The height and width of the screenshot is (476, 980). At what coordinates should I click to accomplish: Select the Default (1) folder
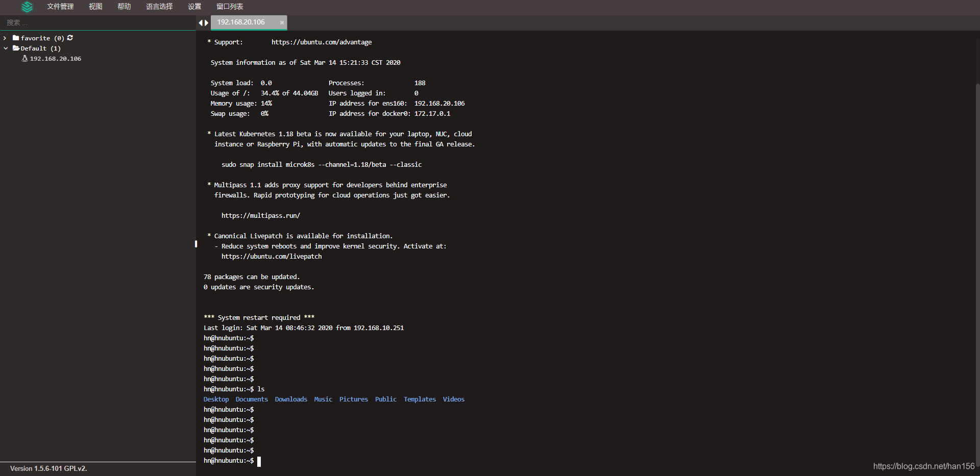pyautogui.click(x=41, y=48)
